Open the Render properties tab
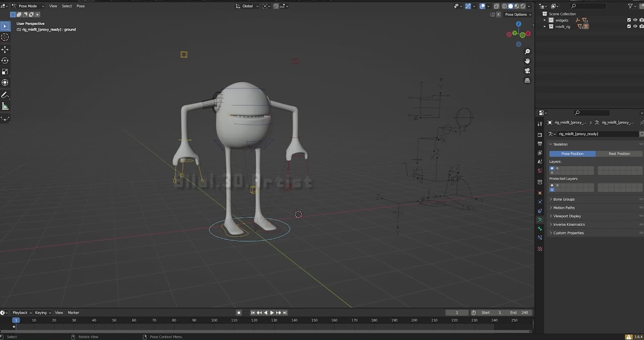Image resolution: width=644 pixels, height=340 pixels. click(540, 134)
